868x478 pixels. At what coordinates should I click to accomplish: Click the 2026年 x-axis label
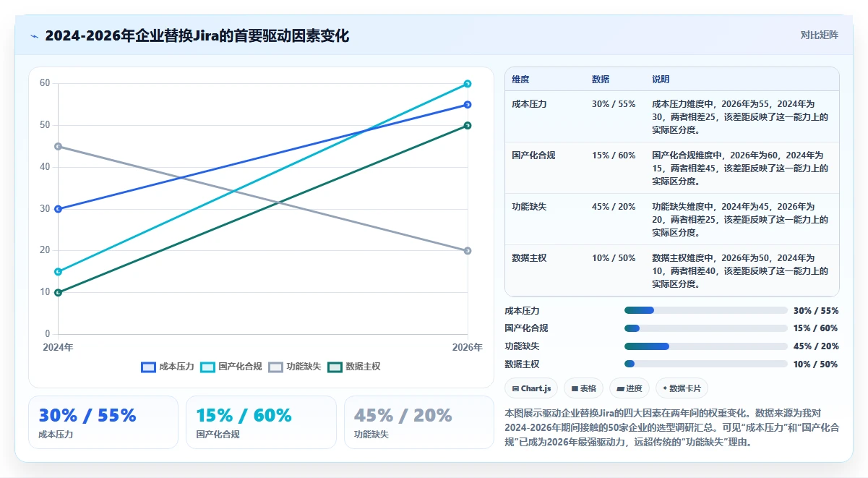[x=468, y=348]
